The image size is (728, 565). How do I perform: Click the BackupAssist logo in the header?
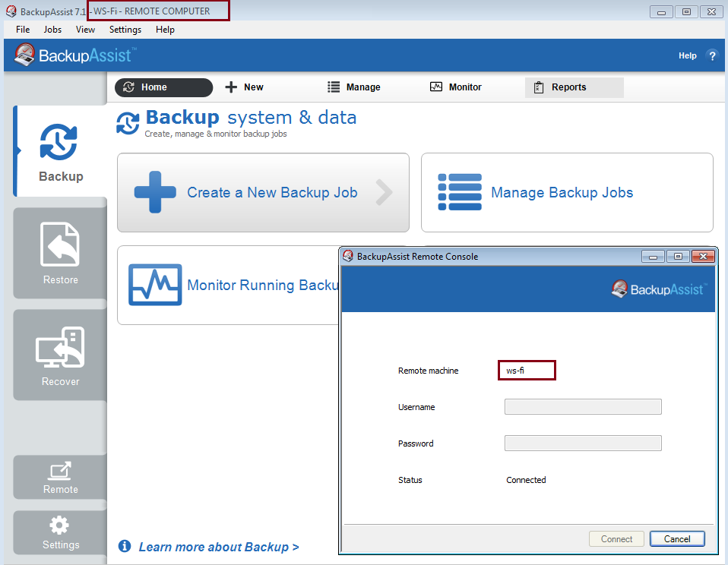pyautogui.click(x=74, y=55)
